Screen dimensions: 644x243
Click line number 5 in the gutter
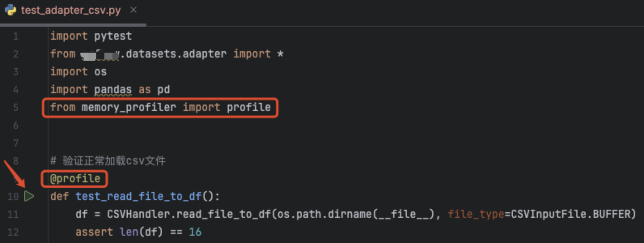pyautogui.click(x=16, y=108)
